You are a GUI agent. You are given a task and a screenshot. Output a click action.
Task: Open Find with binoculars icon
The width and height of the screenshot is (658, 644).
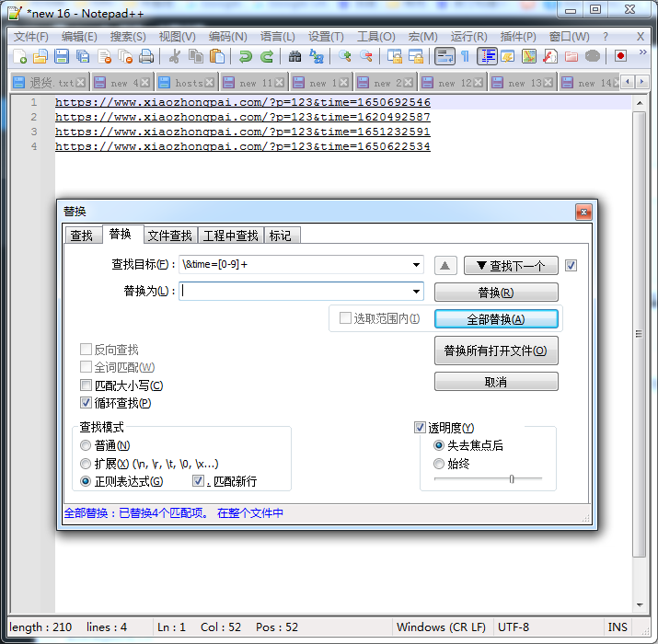point(295,56)
